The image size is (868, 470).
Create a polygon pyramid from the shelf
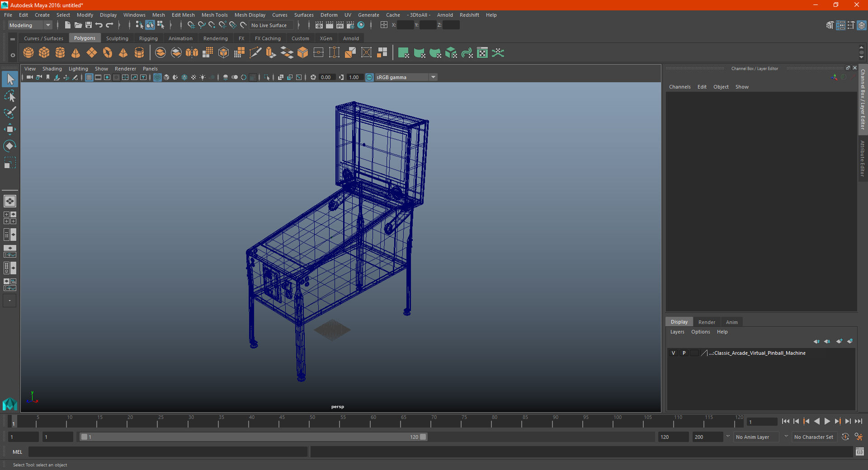[x=123, y=53]
